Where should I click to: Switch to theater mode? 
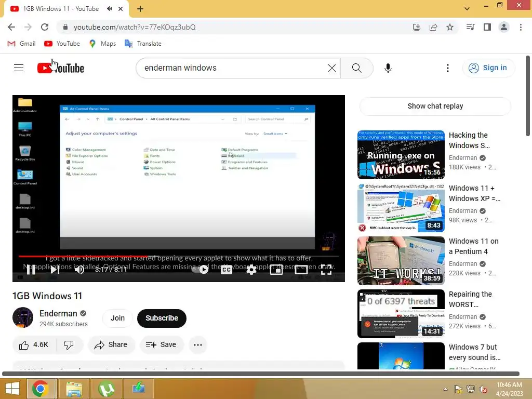[x=301, y=270]
